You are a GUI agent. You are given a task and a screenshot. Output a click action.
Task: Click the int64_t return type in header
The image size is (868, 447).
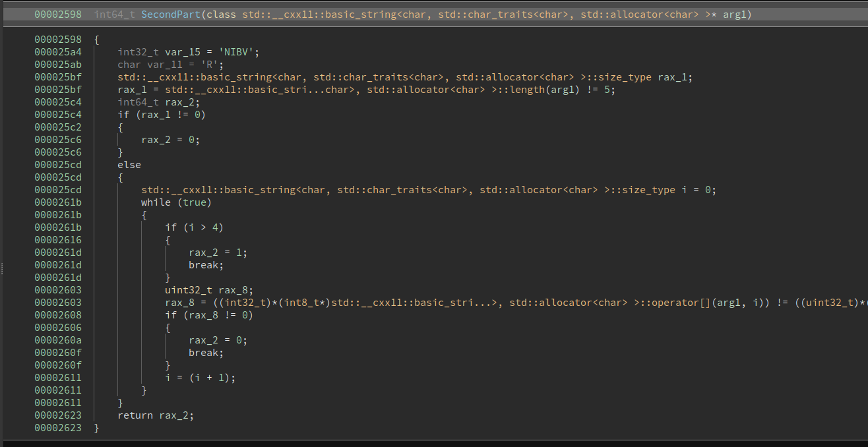click(x=115, y=15)
